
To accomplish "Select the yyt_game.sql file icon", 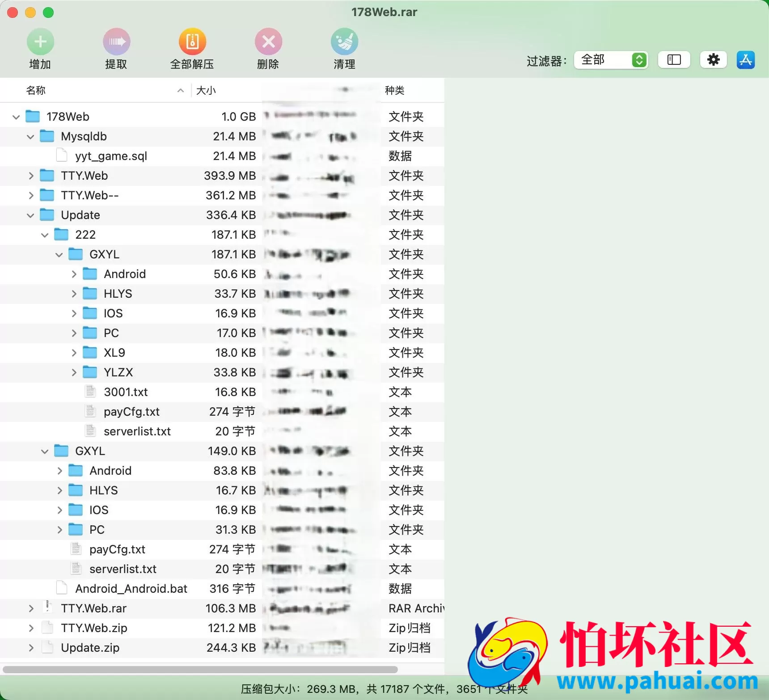I will (x=62, y=156).
